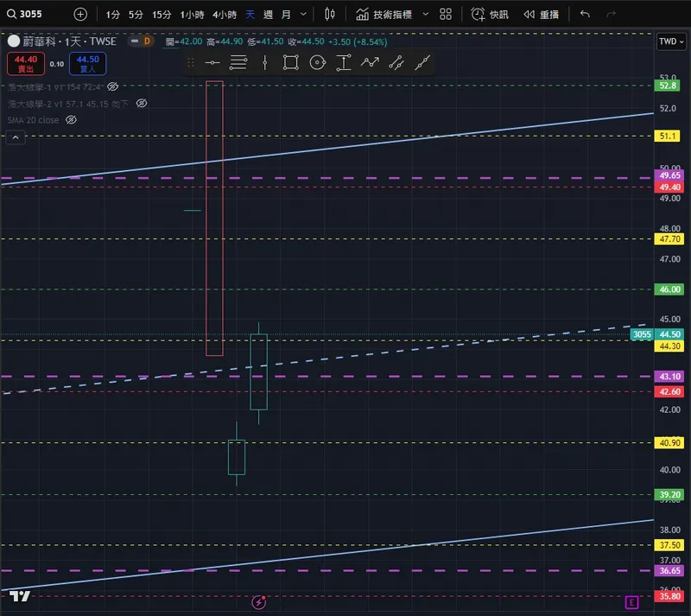
Task: Click the add symbol plus icon
Action: 80,15
